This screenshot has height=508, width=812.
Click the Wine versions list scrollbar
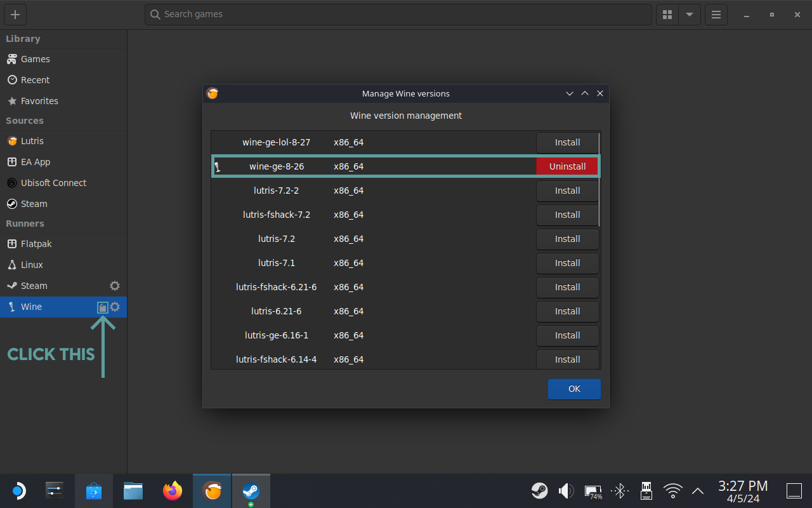coord(599,179)
